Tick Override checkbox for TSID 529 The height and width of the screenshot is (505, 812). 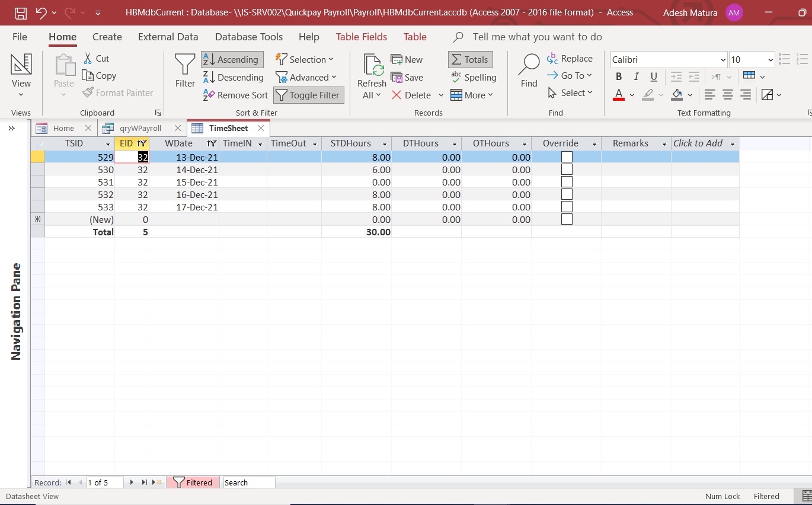click(x=567, y=156)
